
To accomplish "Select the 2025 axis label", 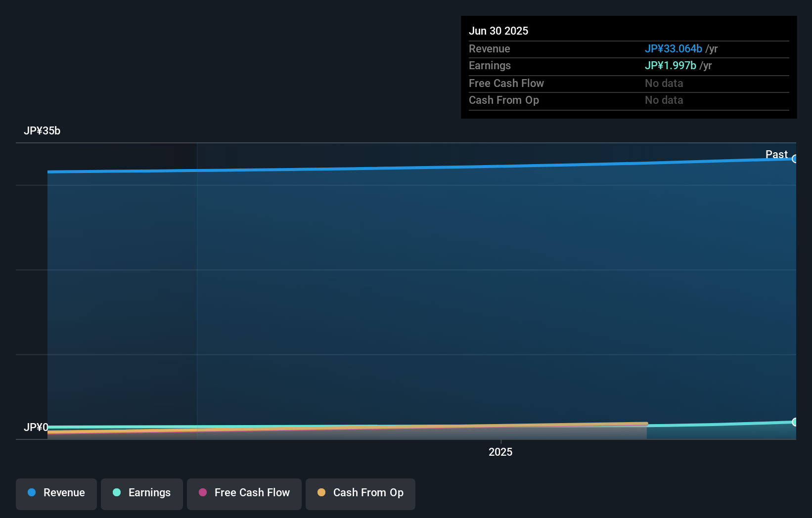I will point(500,452).
